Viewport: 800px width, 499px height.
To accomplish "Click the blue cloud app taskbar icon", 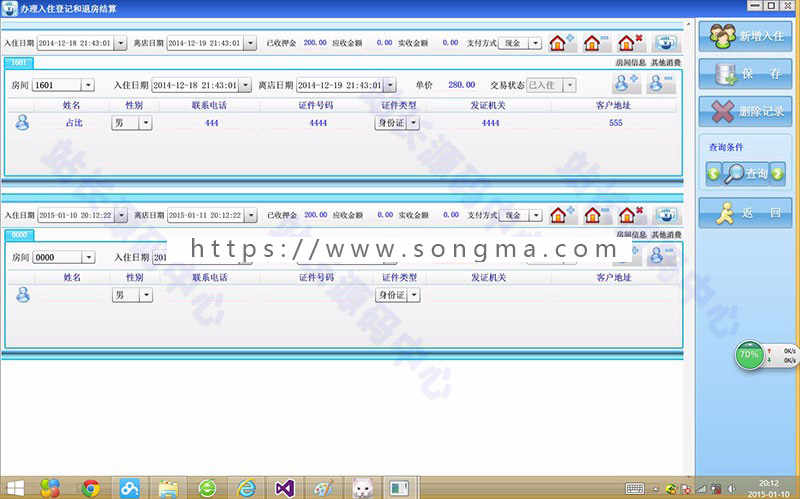I will pyautogui.click(x=130, y=488).
